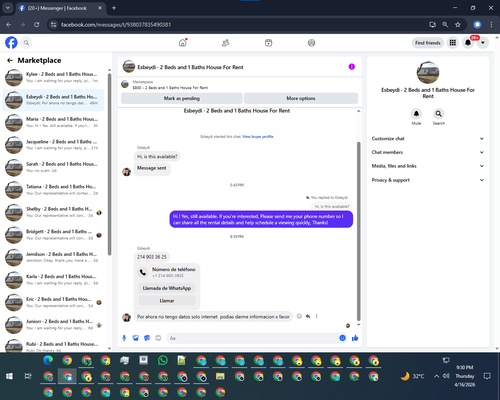Open the Eric conversation
500x400 pixels.
pos(53,302)
